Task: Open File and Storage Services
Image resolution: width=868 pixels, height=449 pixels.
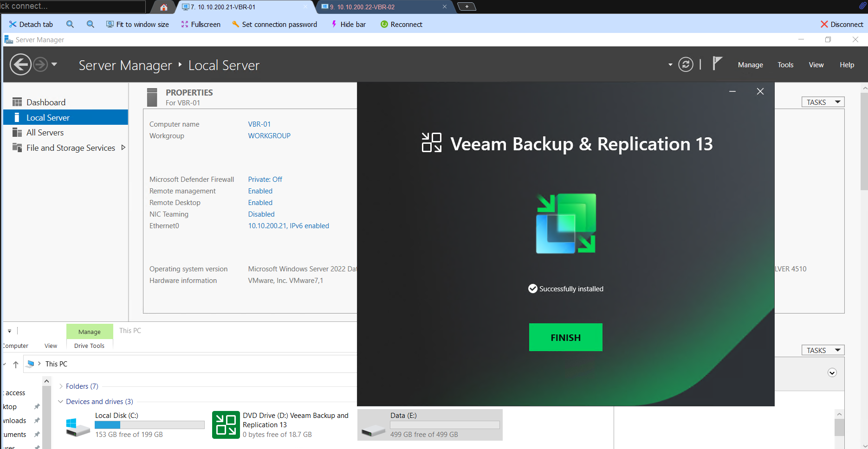Action: (x=71, y=148)
